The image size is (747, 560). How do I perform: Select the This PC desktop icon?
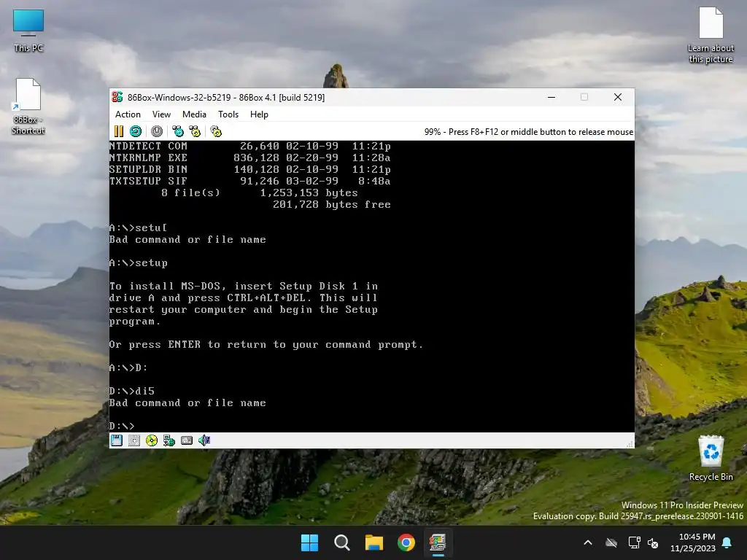coord(28,30)
